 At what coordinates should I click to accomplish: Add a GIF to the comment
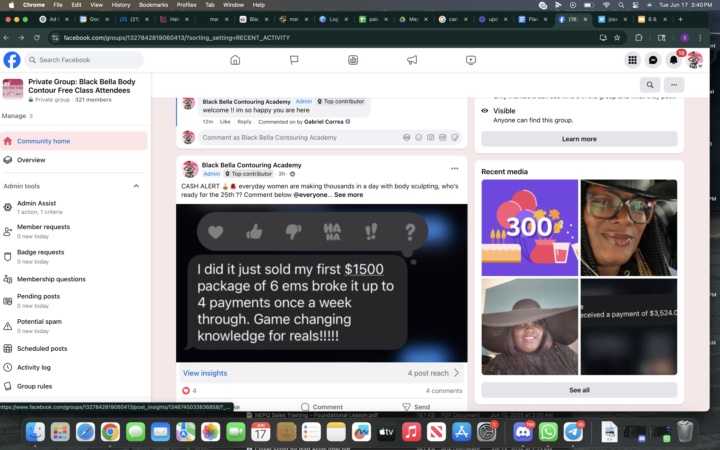tap(442, 137)
